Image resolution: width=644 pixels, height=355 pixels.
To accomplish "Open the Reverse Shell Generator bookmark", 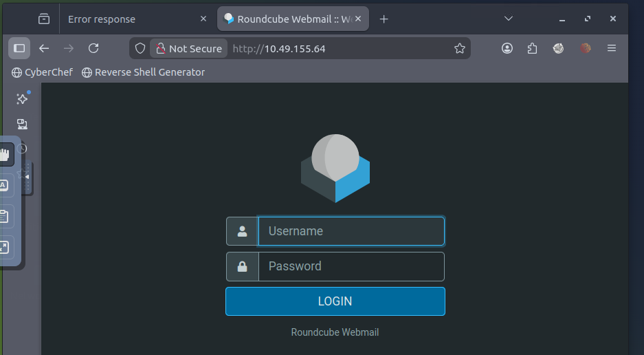I will point(143,72).
